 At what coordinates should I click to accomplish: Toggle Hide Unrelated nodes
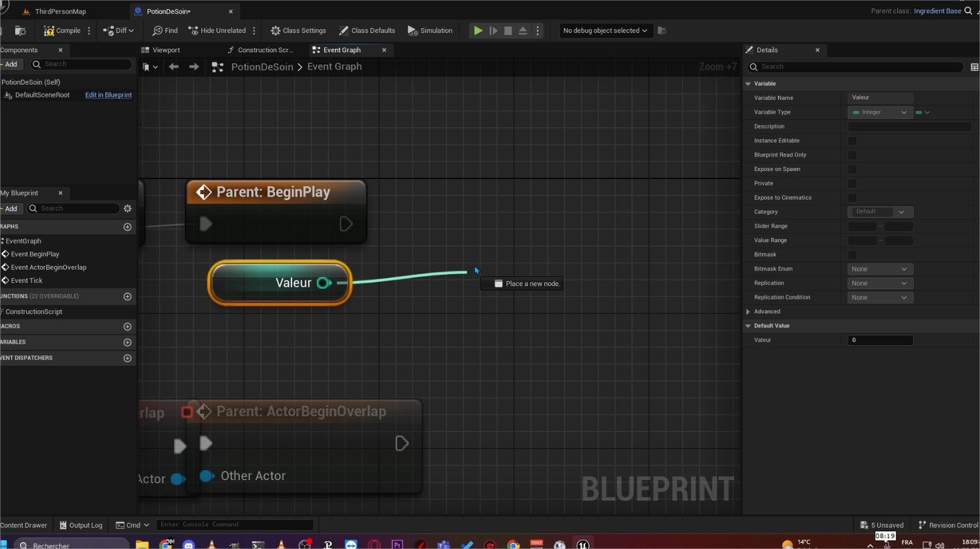click(x=217, y=31)
